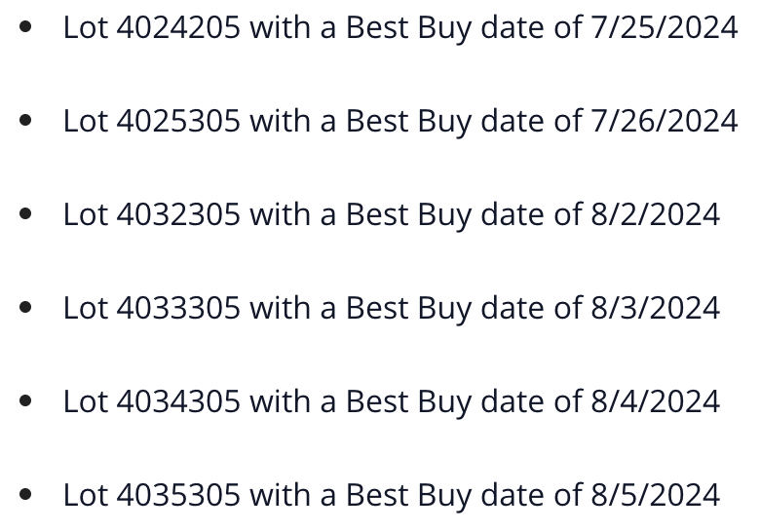Click the bullet before Lot 4035305
760x532 pixels.
(x=25, y=494)
